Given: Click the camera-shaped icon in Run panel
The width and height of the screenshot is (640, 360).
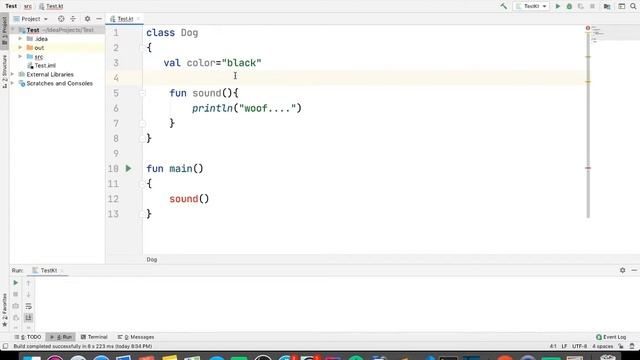Looking at the screenshot, I should [16, 306].
